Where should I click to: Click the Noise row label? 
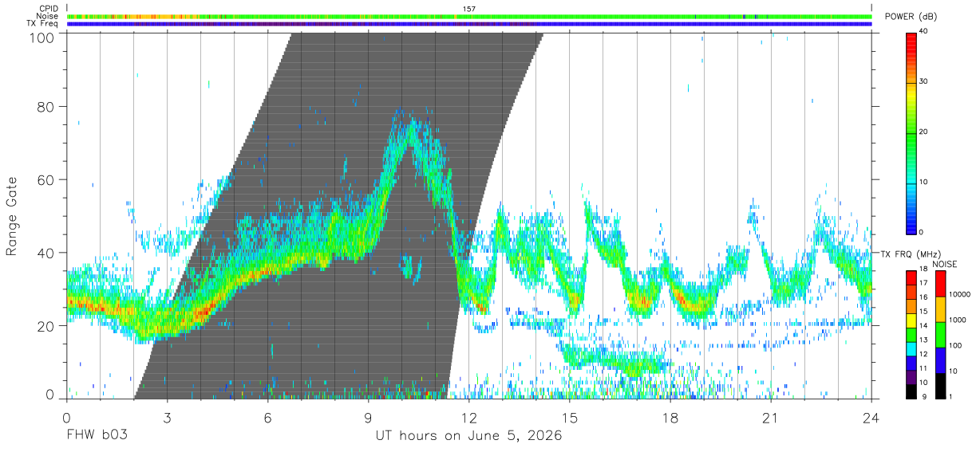(47, 16)
